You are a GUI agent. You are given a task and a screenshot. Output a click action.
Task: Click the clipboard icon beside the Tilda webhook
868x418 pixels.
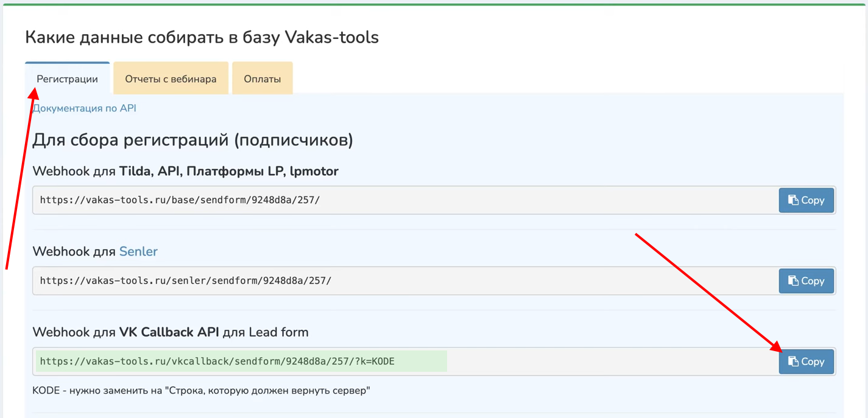(793, 200)
